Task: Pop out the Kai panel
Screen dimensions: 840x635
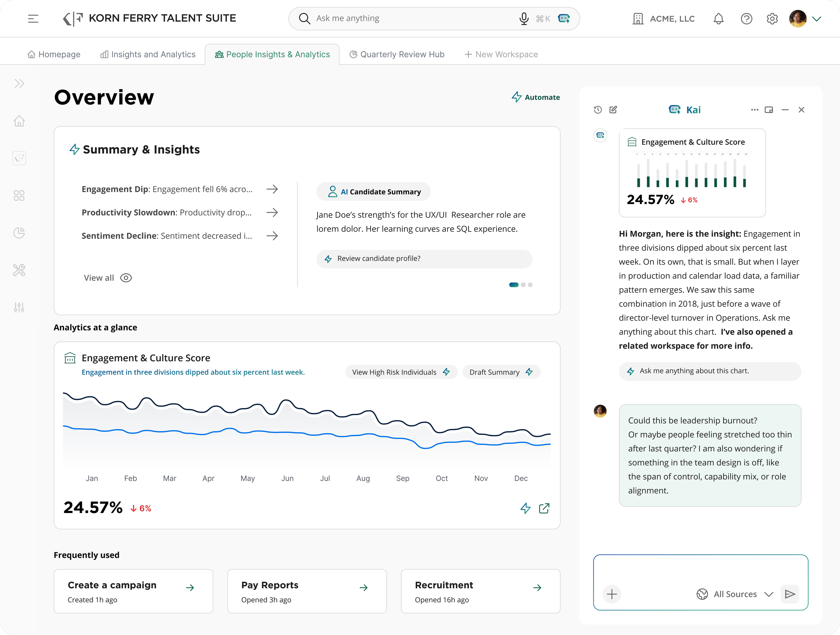Action: pos(769,110)
